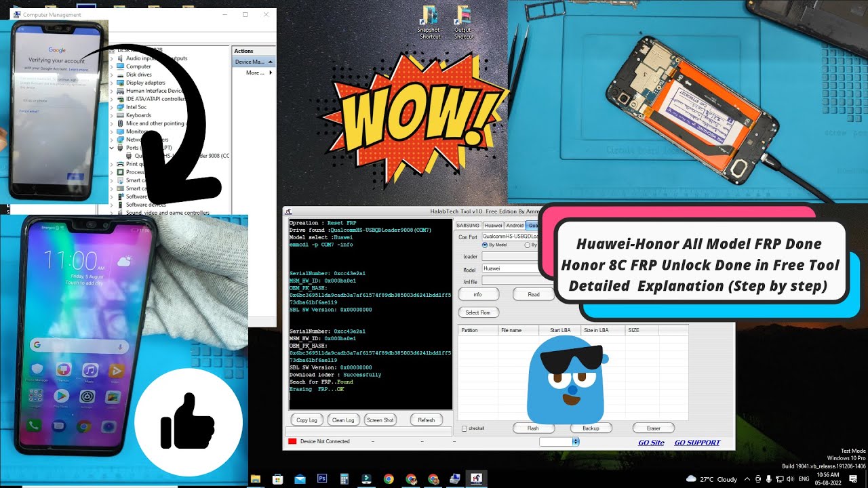Open the Mail app on the taskbar
Screen dimensions: 868x488
(300, 479)
